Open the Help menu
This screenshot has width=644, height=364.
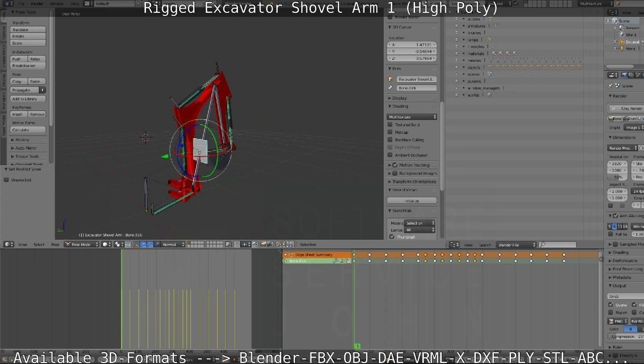click(x=75, y=4)
